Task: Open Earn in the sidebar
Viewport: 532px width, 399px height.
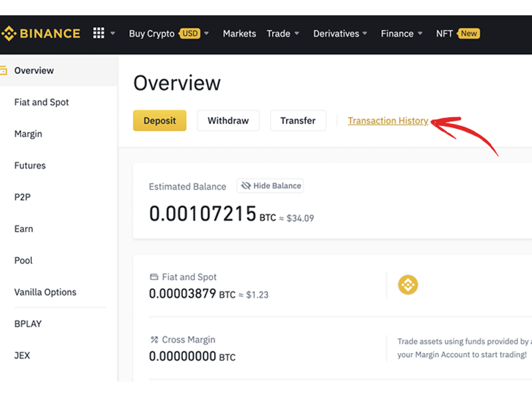Action: tap(23, 229)
